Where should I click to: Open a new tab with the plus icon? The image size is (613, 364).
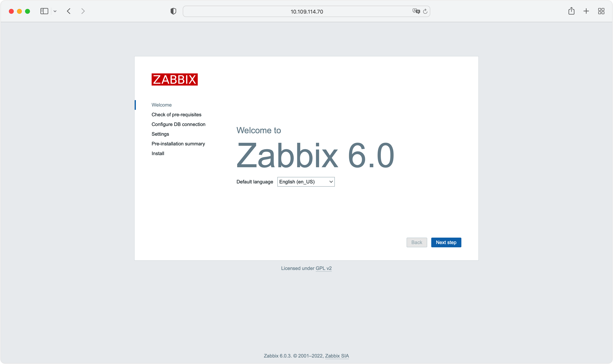[586, 11]
